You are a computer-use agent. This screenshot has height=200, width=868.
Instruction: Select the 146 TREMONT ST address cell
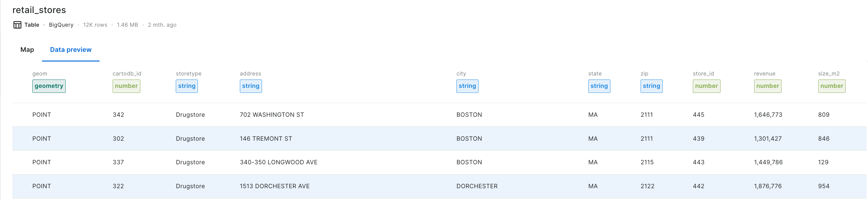click(266, 139)
